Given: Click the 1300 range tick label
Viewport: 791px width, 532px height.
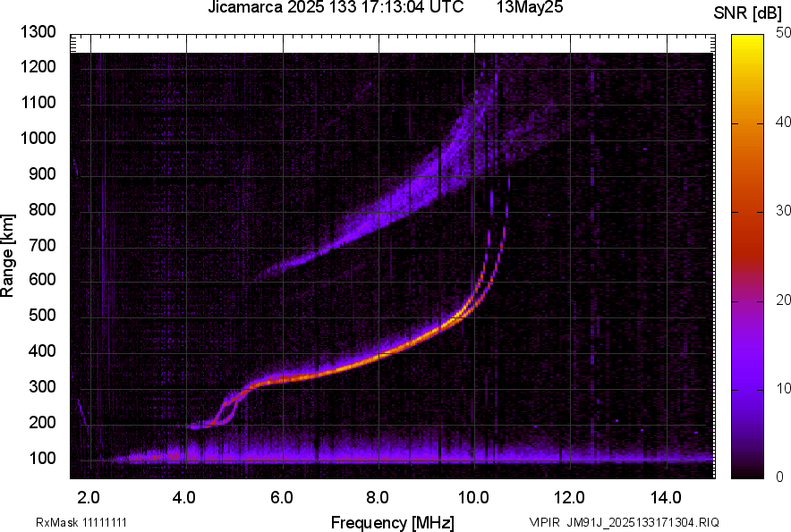Looking at the screenshot, I should (38, 32).
